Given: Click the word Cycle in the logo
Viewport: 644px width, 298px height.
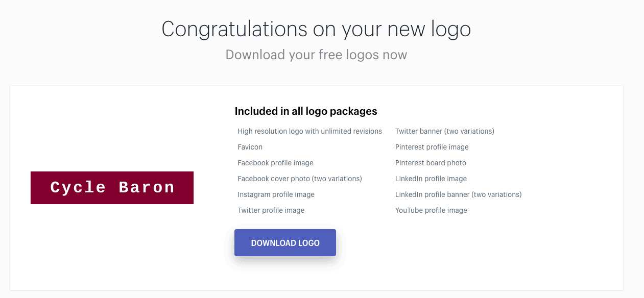Looking at the screenshot, I should click(78, 187).
